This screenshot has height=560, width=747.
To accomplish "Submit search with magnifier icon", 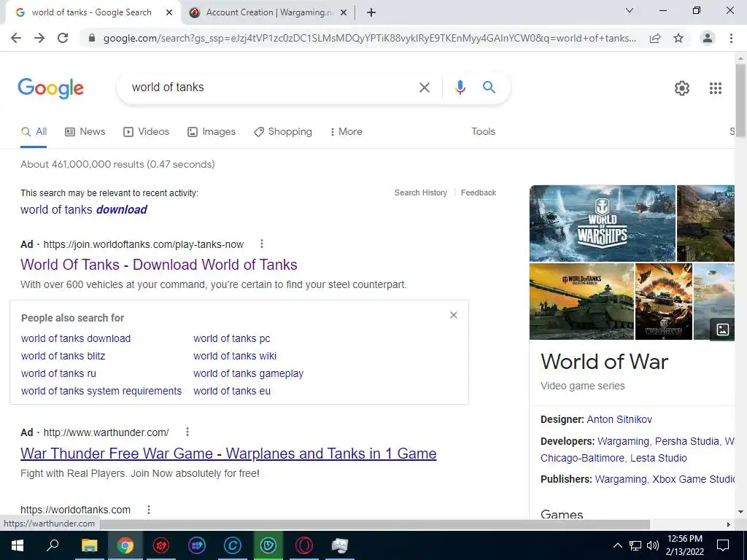I will tap(489, 87).
